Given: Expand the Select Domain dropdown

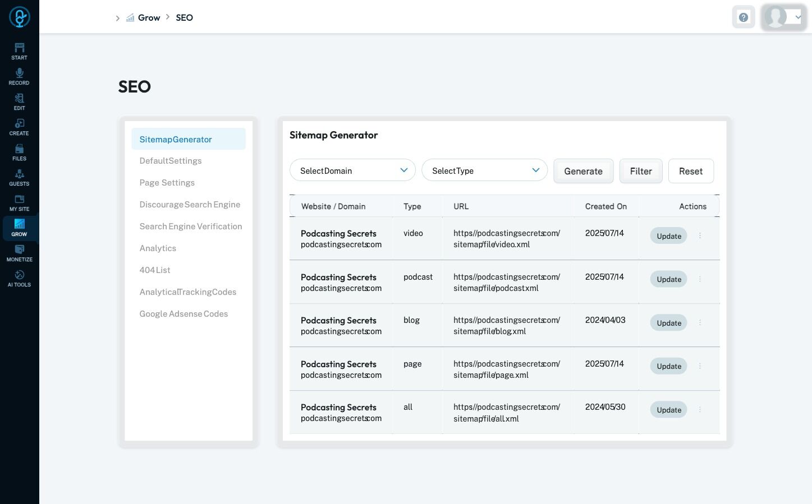Looking at the screenshot, I should tap(352, 170).
